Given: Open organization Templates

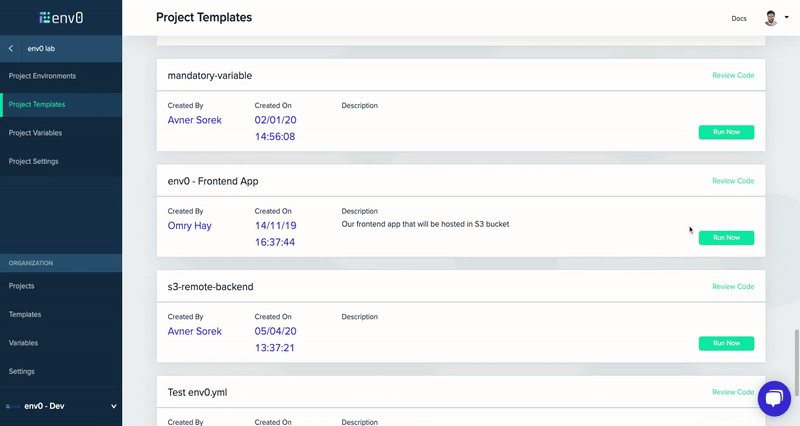Looking at the screenshot, I should click(25, 314).
